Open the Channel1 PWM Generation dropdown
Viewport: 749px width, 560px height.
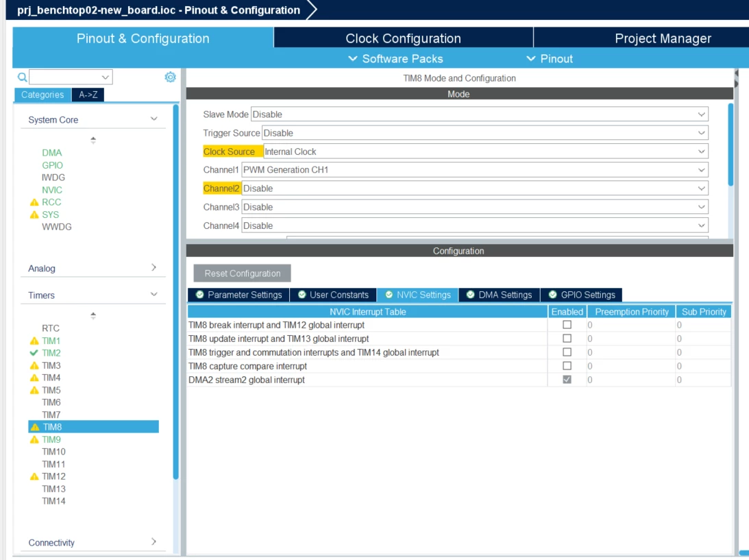coord(475,169)
